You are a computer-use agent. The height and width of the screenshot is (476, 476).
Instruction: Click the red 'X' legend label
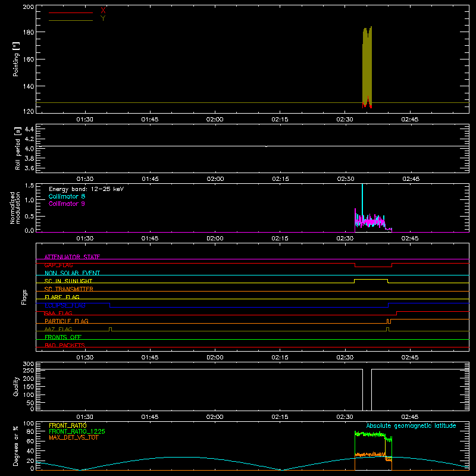pyautogui.click(x=103, y=11)
